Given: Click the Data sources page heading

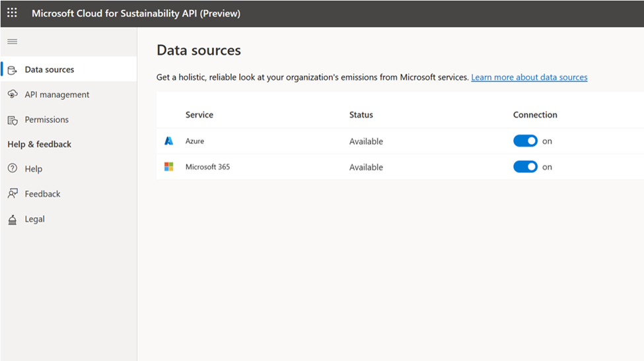Looking at the screenshot, I should point(199,50).
